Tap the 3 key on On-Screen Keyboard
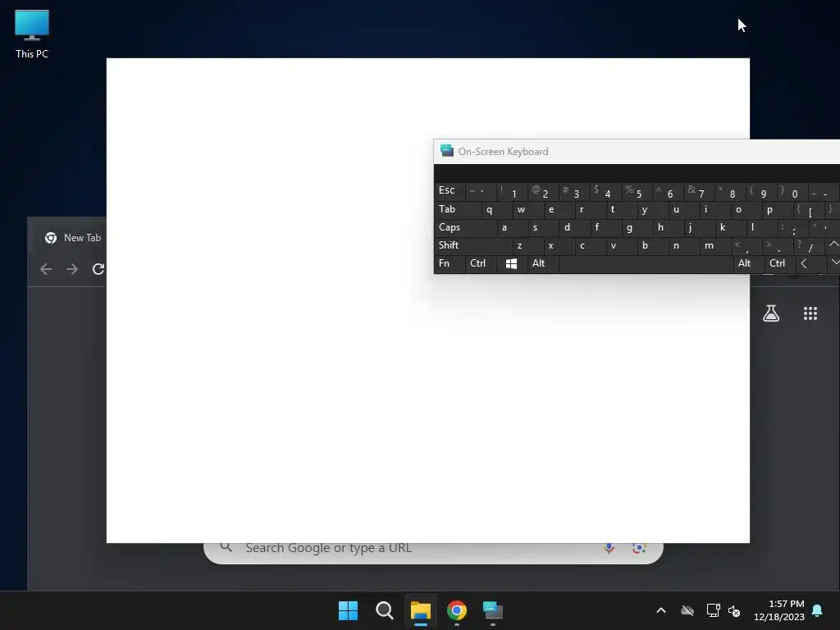This screenshot has height=630, width=840. [x=574, y=190]
